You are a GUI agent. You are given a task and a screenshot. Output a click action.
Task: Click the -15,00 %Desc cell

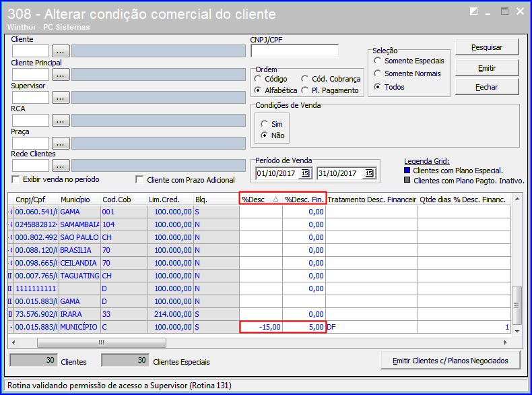(x=261, y=327)
